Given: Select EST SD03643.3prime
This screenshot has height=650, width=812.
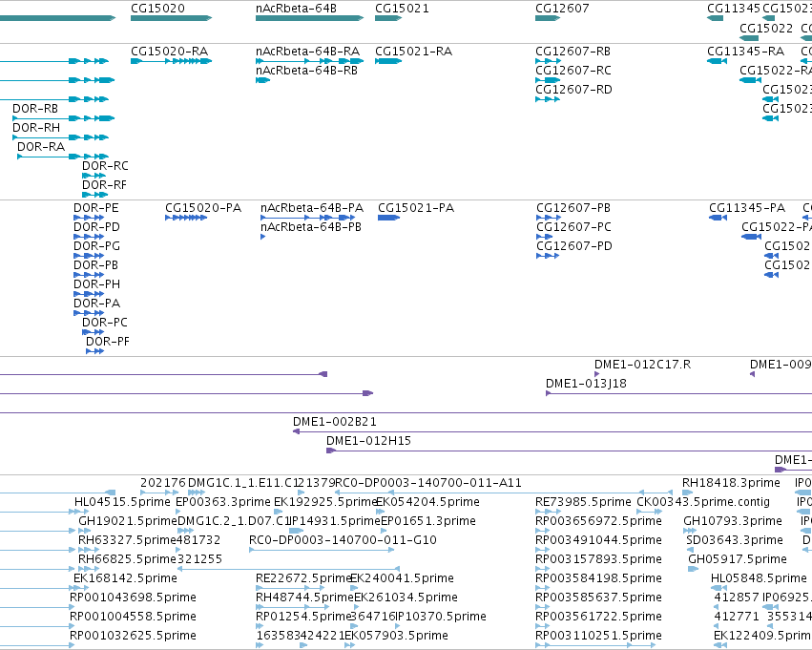Looking at the screenshot, I should pyautogui.click(x=735, y=541).
